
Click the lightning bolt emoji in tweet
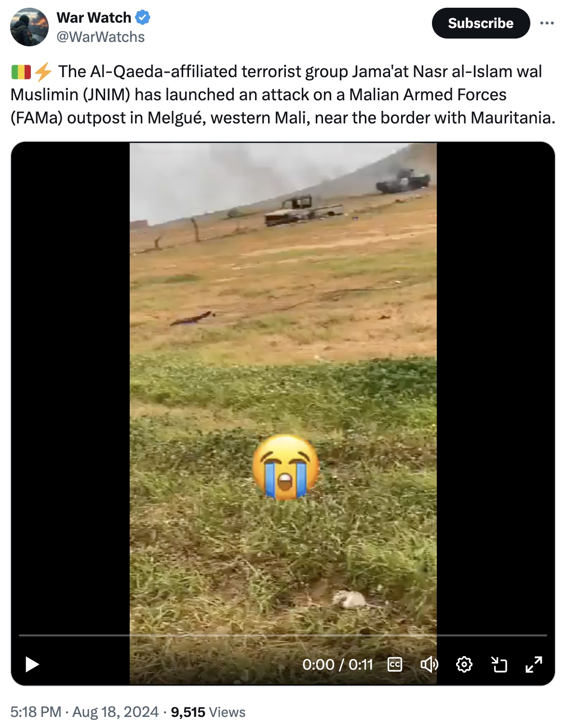pos(43,72)
